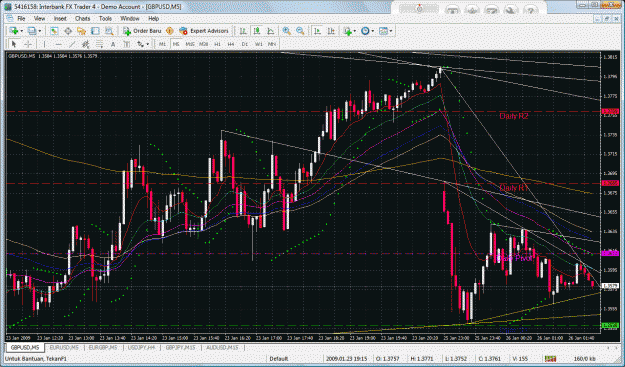
Task: Toggle the Terminal panel icon
Action: (x=95, y=31)
